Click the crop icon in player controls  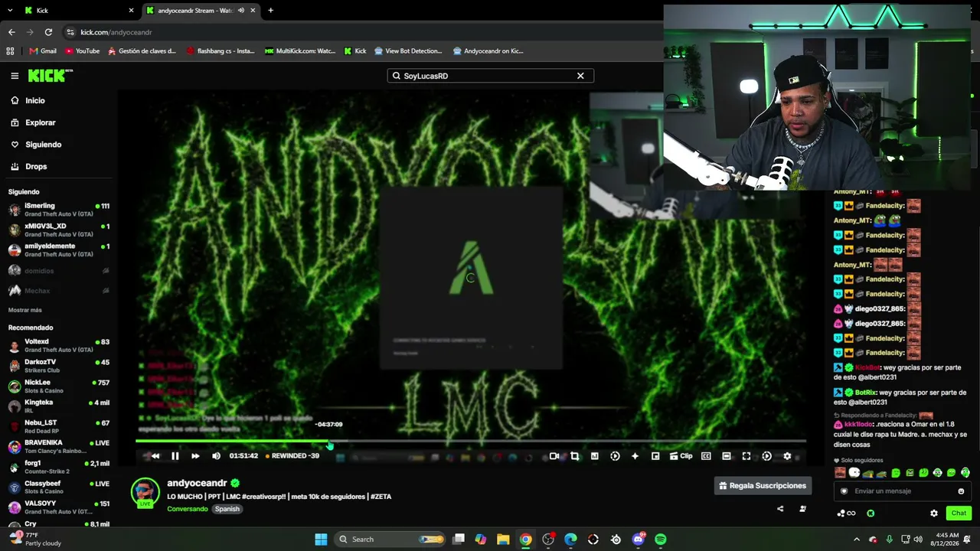574,456
